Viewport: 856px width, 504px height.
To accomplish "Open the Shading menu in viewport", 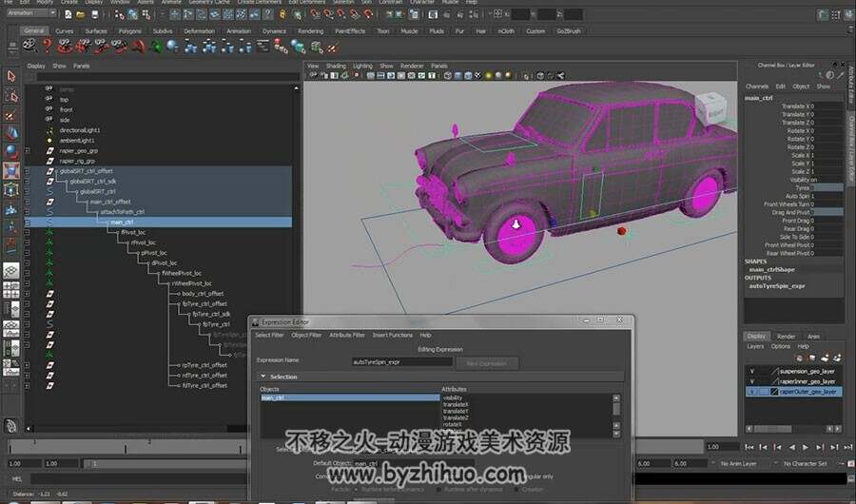I will 337,66.
